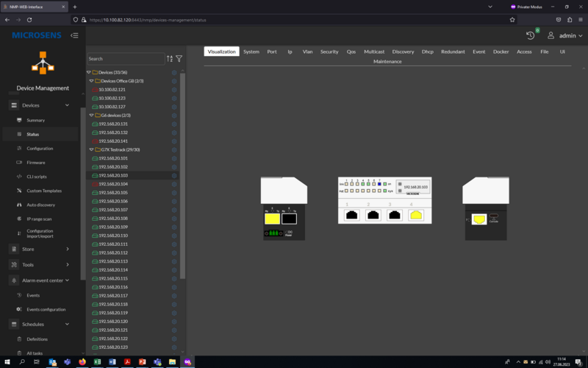The image size is (588, 368).
Task: Open the Security tab
Action: [329, 52]
